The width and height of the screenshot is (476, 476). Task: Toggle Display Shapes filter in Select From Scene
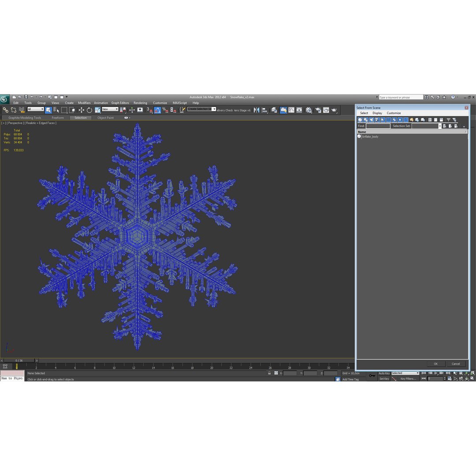point(366,120)
